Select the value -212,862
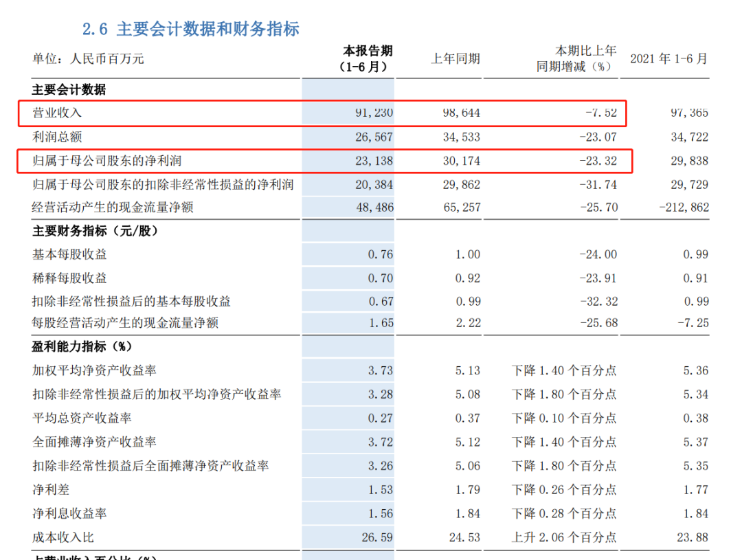 point(684,208)
